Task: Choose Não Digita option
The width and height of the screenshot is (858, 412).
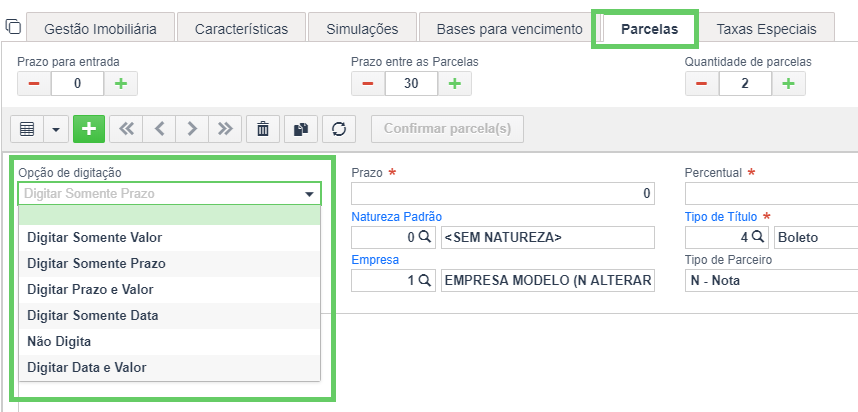Action: 170,342
